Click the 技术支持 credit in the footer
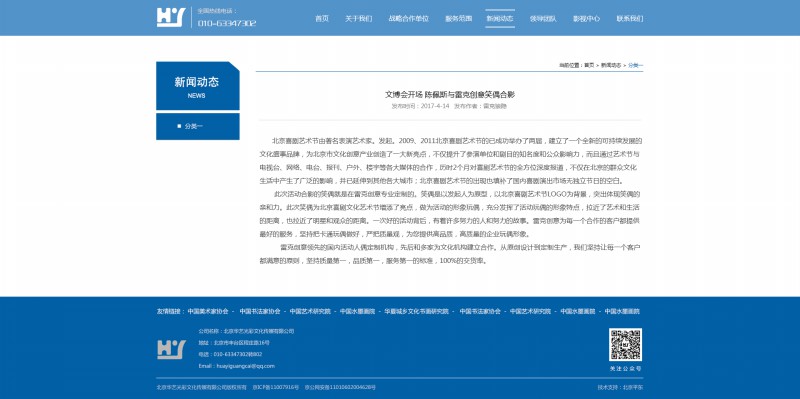Image resolution: width=800 pixels, height=399 pixels. [x=620, y=387]
